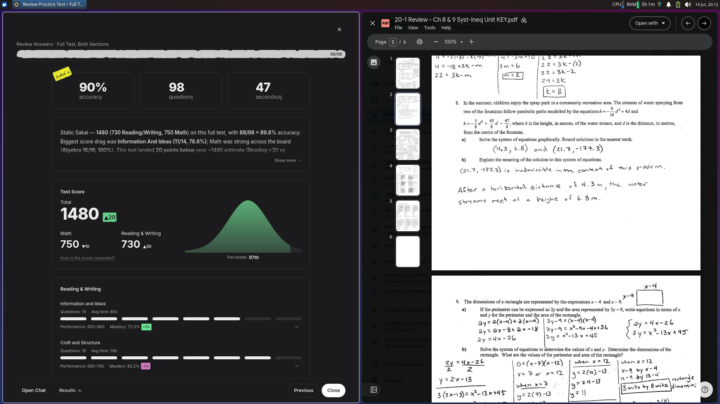Expand the Information and Ideas section chevron
This screenshot has width=720, height=404.
click(297, 327)
